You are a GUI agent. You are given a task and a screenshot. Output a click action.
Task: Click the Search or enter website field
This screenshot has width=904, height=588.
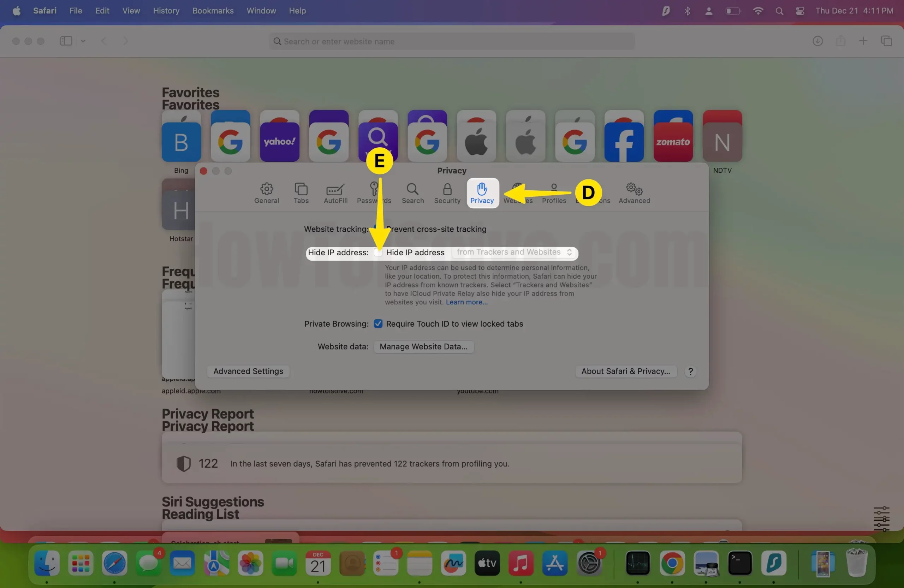(452, 41)
